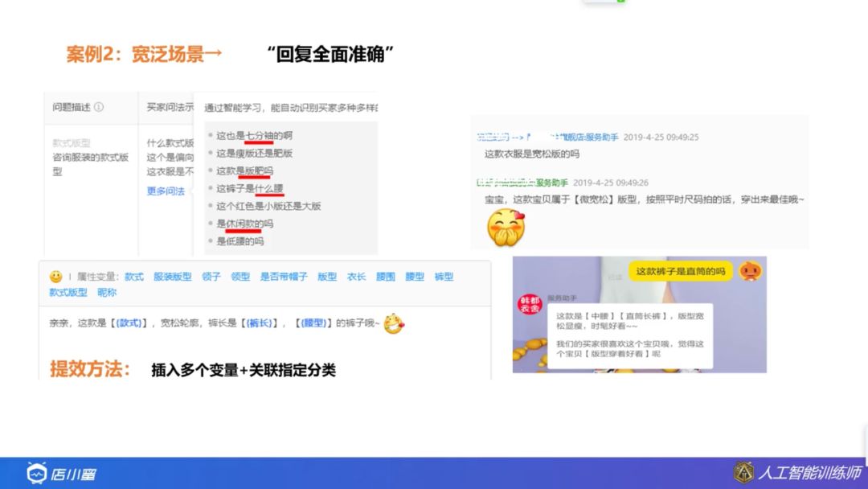
Task: Switch to the 裤型 variable tab
Action: click(x=442, y=277)
